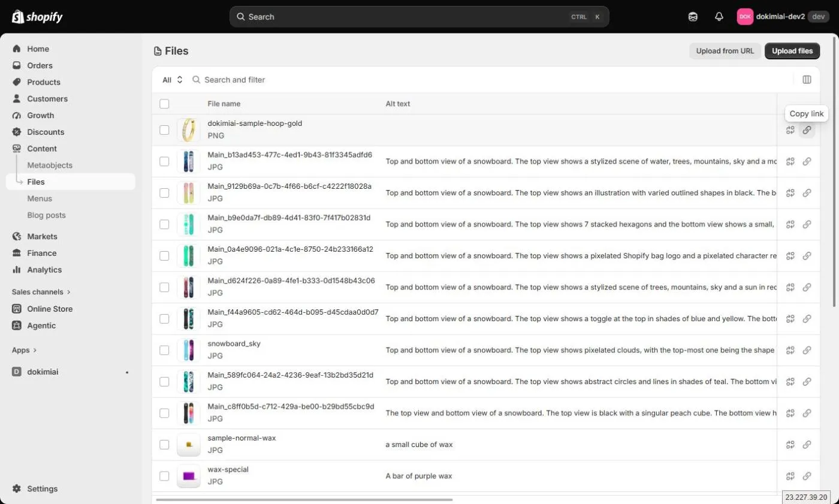The width and height of the screenshot is (839, 504).
Task: Click the Home icon in sidebar
Action: [x=17, y=49]
